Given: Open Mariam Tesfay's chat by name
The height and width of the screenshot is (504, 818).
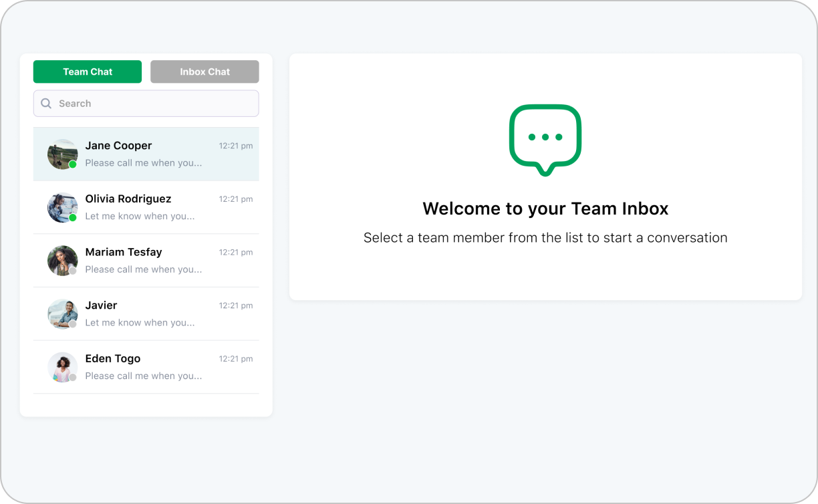Looking at the screenshot, I should coord(124,252).
